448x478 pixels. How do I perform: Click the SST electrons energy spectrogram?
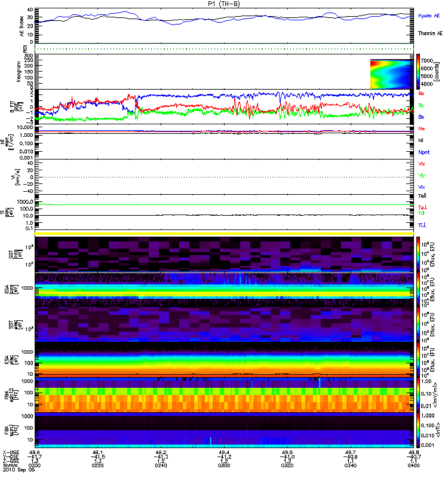(x=224, y=324)
